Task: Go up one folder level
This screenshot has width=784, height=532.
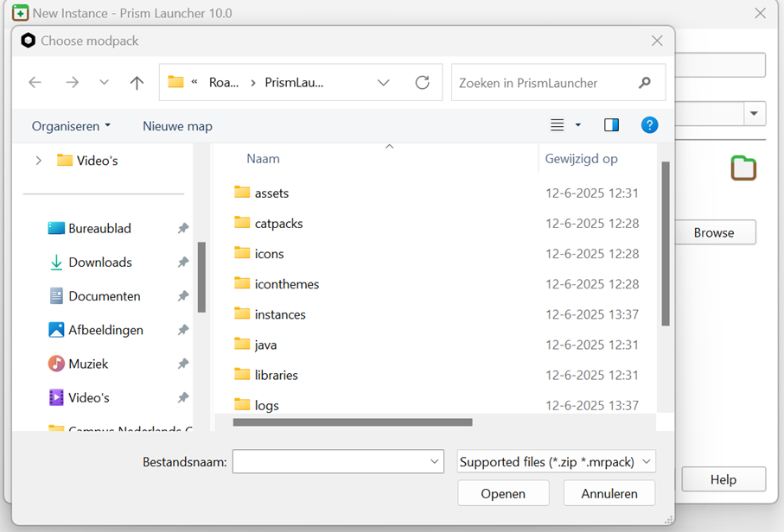Action: pyautogui.click(x=136, y=82)
